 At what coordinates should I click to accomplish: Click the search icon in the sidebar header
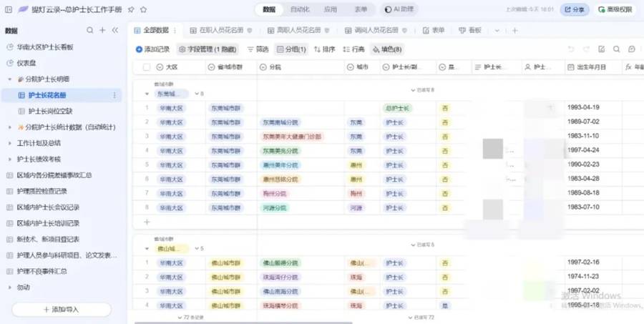90,31
